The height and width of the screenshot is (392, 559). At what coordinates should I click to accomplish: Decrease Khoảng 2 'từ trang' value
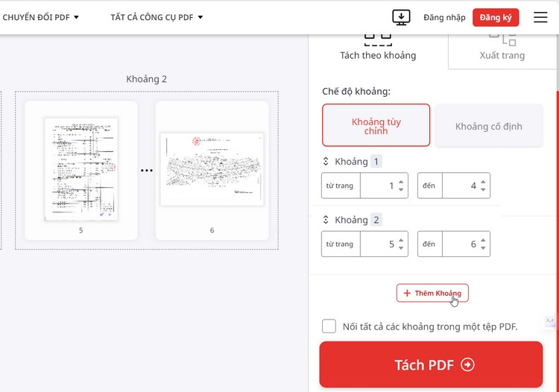401,247
